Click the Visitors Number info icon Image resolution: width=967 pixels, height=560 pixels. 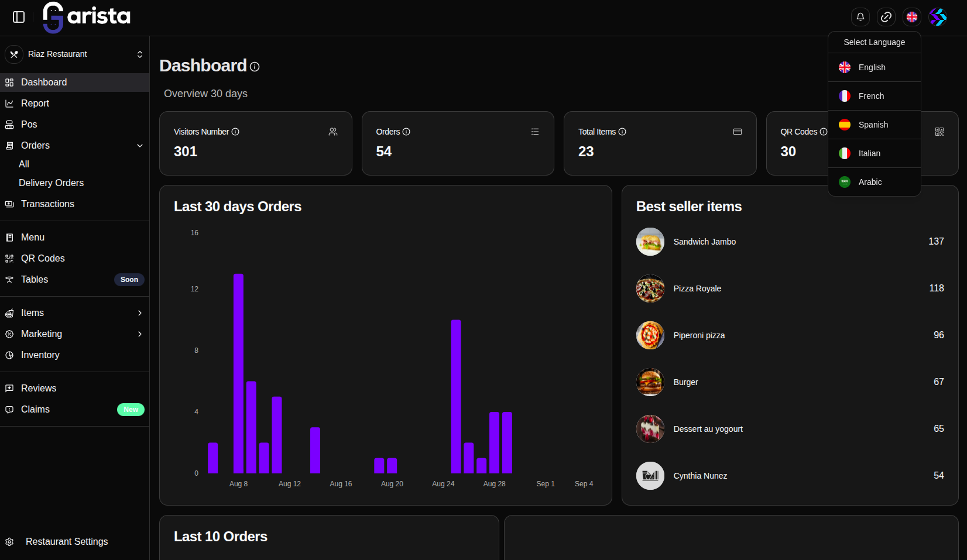(x=235, y=132)
